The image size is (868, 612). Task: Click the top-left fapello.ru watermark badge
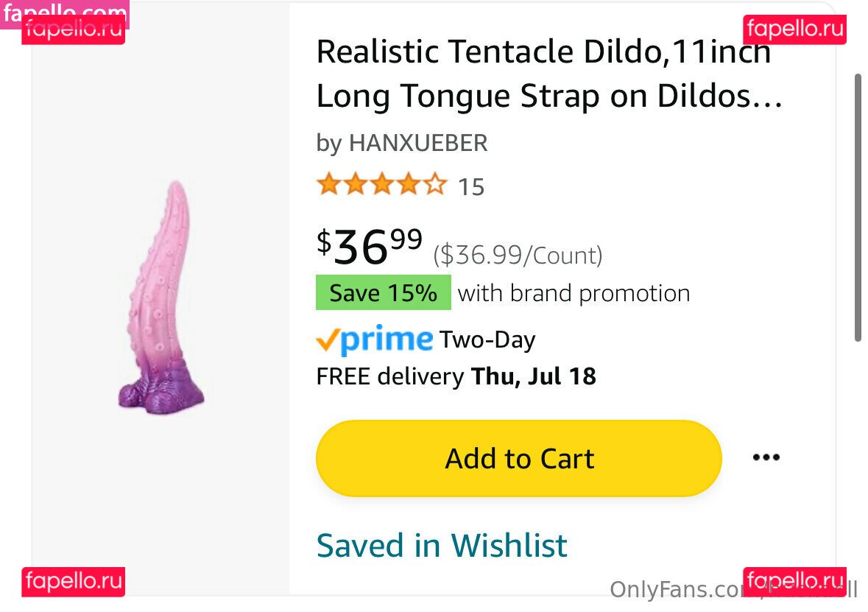(x=73, y=30)
